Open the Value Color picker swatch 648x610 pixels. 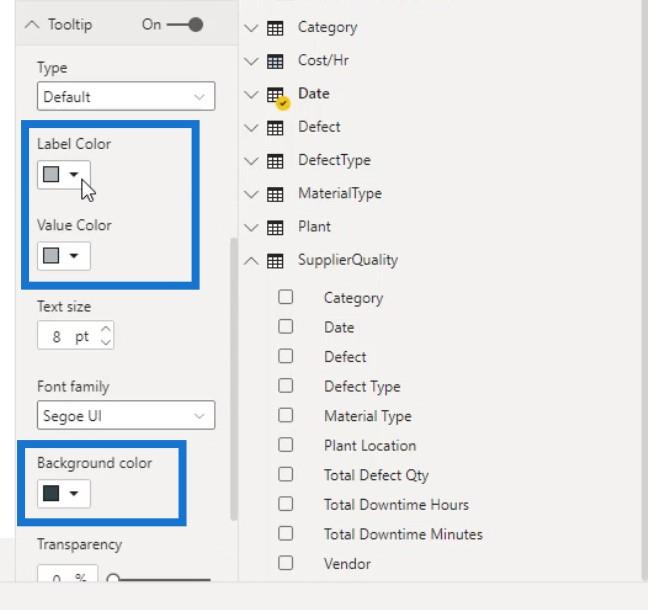(x=64, y=256)
